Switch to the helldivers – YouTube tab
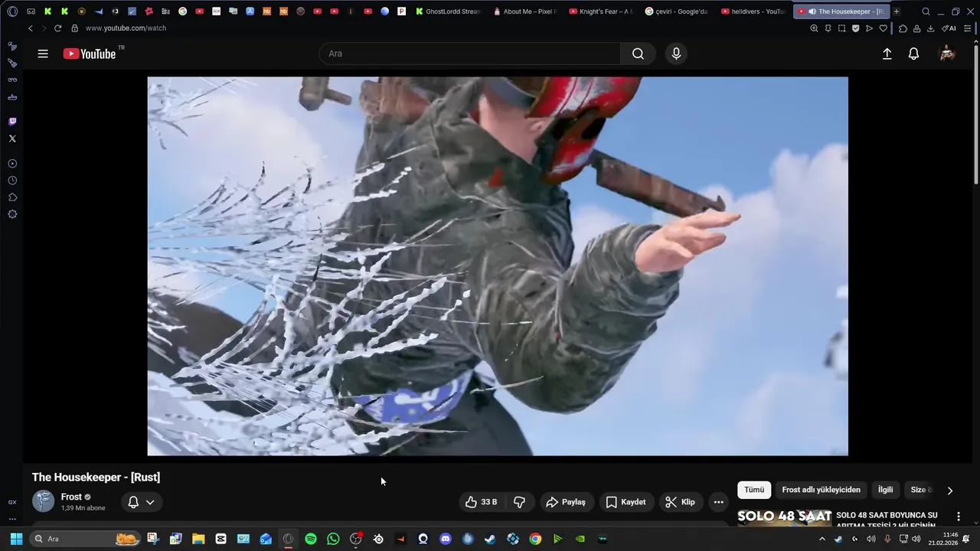This screenshot has width=980, height=551. pyautogui.click(x=753, y=11)
